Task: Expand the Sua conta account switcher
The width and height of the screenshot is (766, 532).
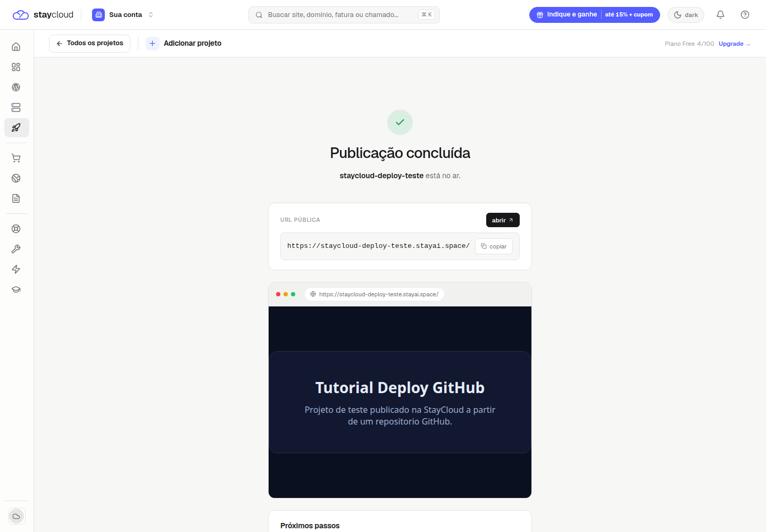Action: 123,15
